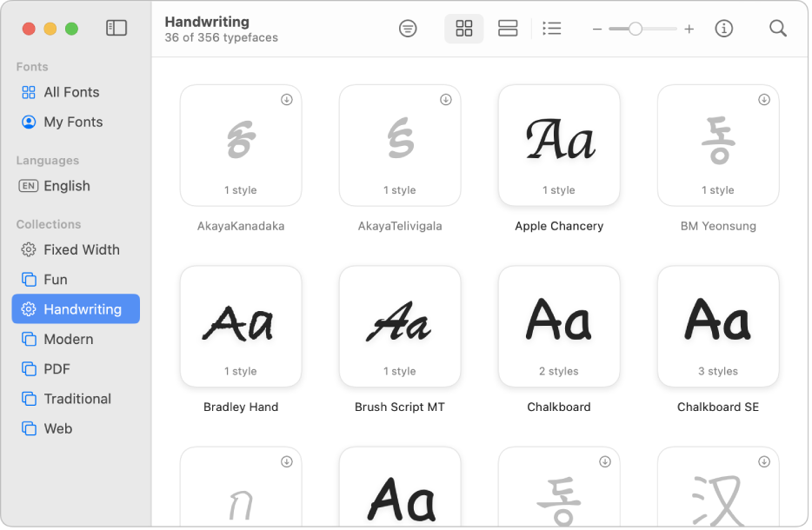Select All Fonts in sidebar
This screenshot has height=530, width=812.
[x=76, y=92]
